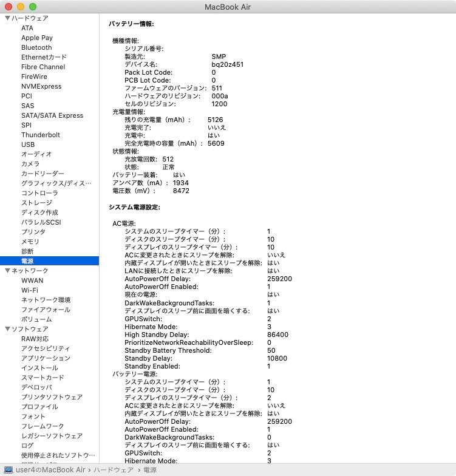Viewport: 456px width, 476px height.
Task: Click the ハードウェア sidebar category label
Action: (x=30, y=18)
